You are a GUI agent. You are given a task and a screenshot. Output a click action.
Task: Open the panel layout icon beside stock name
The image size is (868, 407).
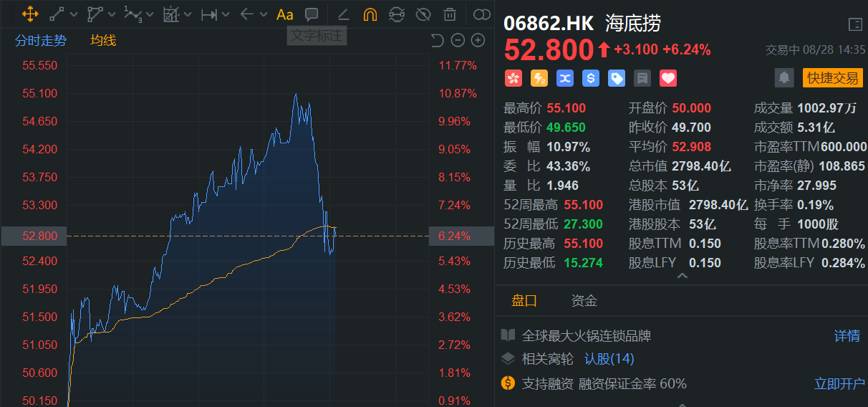point(855,24)
